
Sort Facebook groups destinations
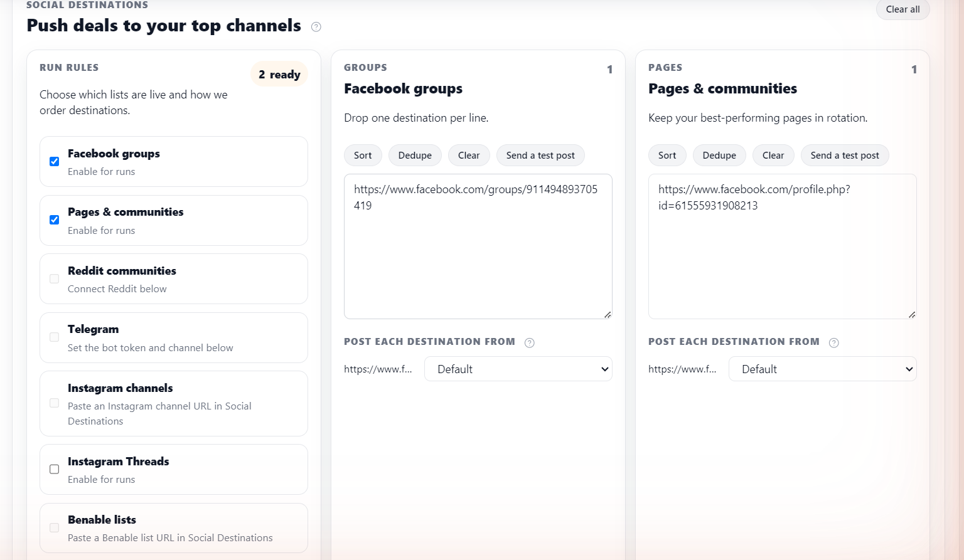(x=363, y=156)
